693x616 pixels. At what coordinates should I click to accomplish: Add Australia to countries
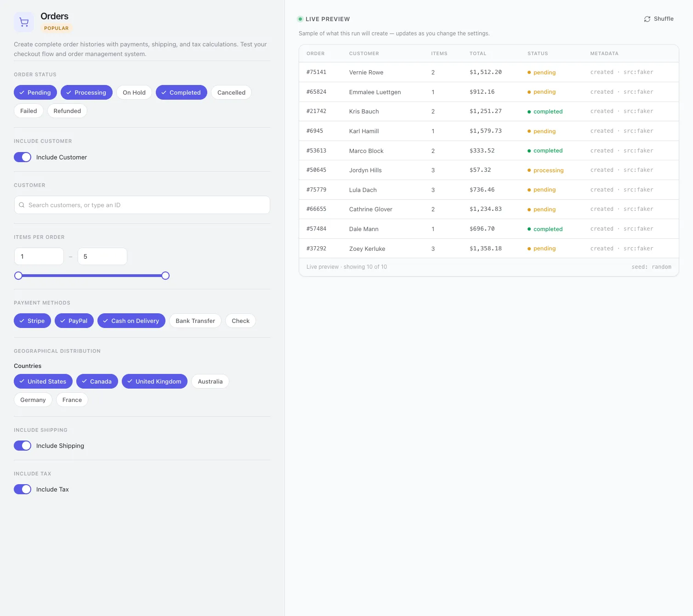(x=210, y=381)
